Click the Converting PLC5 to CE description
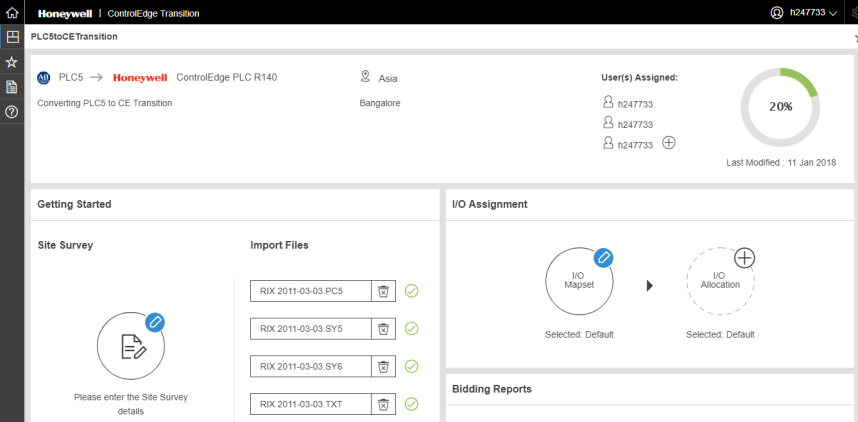Image resolution: width=858 pixels, height=422 pixels. pyautogui.click(x=105, y=103)
